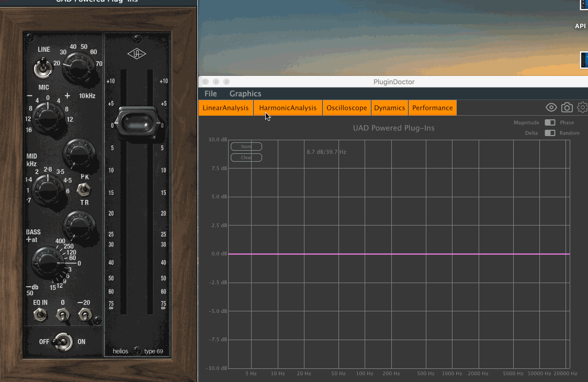The image size is (588, 382).
Task: Switch to the LinearAnalysis tab
Action: [x=225, y=108]
